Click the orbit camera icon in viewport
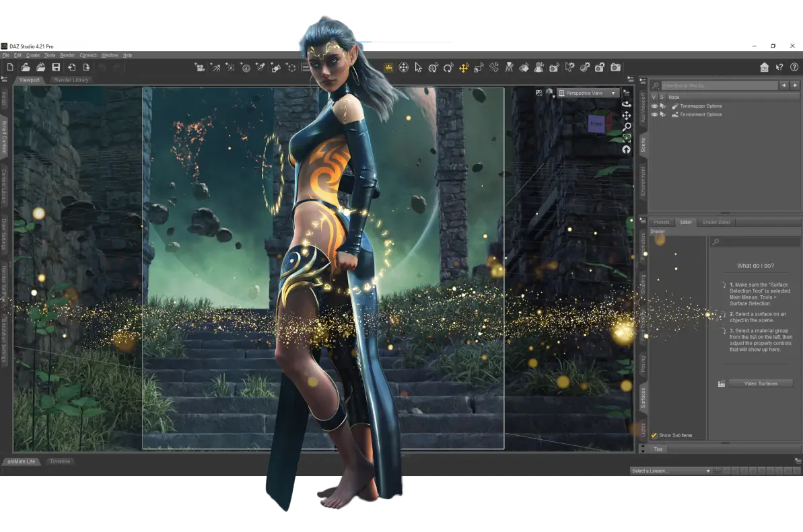Image resolution: width=803 pixels, height=532 pixels. [627, 104]
